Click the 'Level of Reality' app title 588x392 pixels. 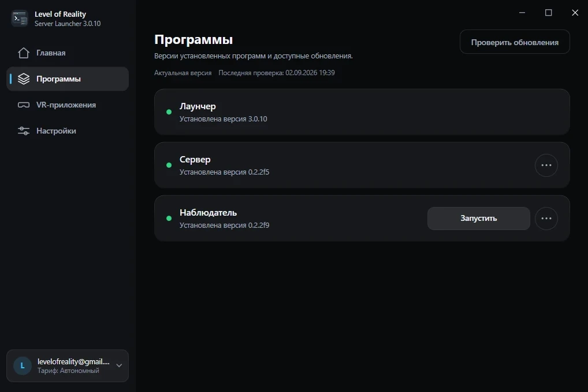(x=61, y=14)
